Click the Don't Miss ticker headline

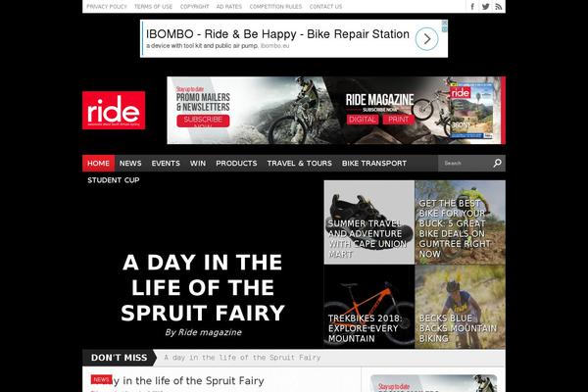pos(242,358)
